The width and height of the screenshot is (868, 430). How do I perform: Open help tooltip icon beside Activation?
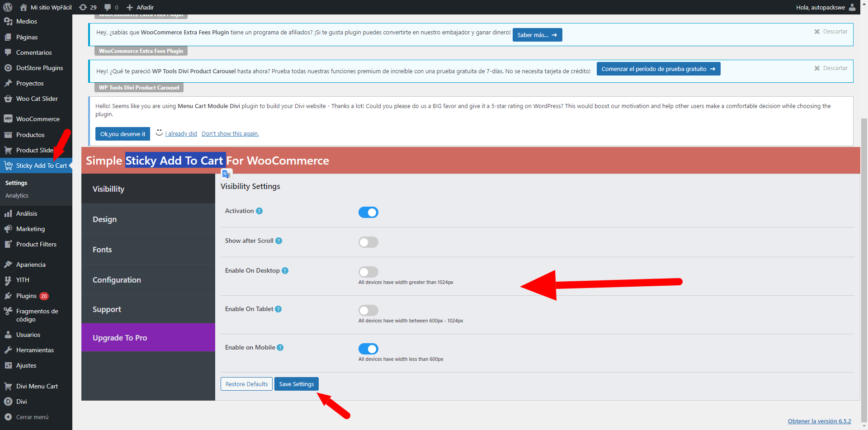[x=259, y=211]
